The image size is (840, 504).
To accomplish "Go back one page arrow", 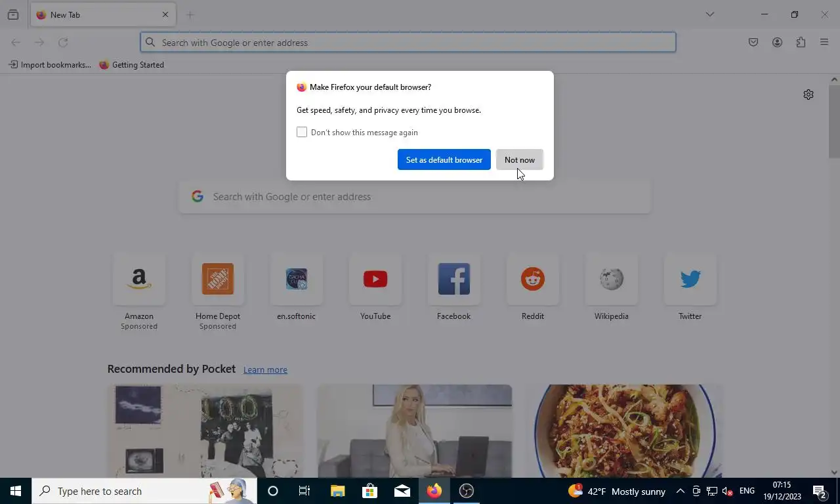I will [16, 43].
